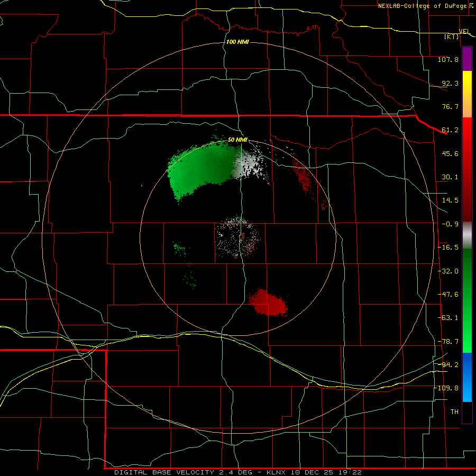Click the NEXLAB-College of DuPage label
The image size is (476, 476).
[422, 6]
